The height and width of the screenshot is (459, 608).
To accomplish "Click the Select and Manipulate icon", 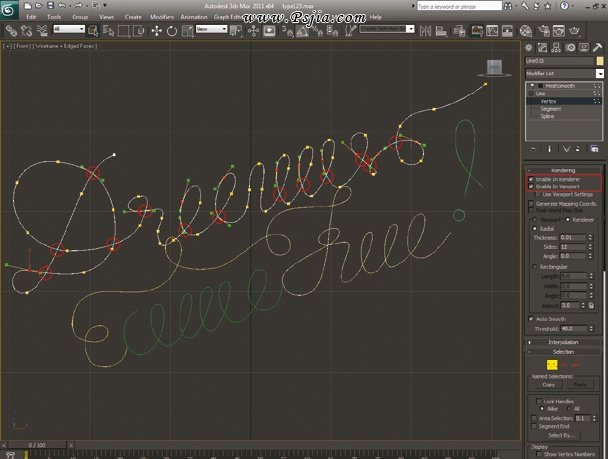I will [253, 31].
